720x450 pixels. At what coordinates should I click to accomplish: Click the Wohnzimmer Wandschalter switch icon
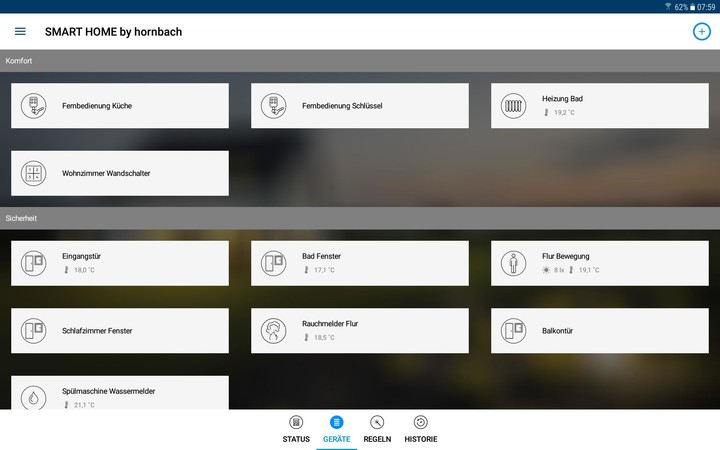tap(34, 173)
